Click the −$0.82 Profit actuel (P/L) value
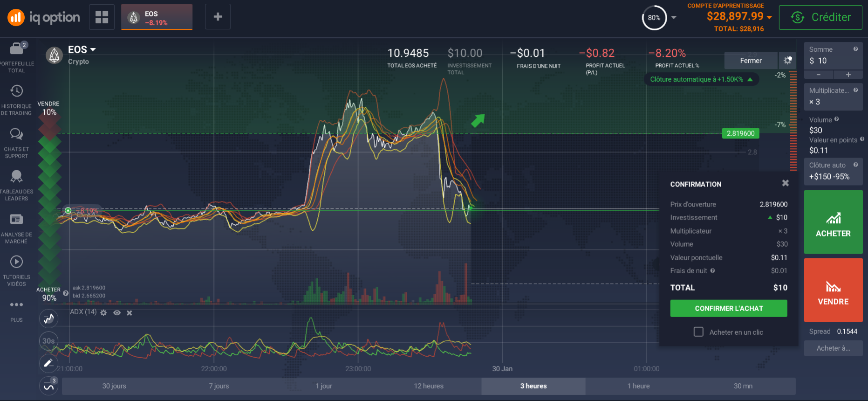Viewport: 868px width, 401px height. coord(597,53)
